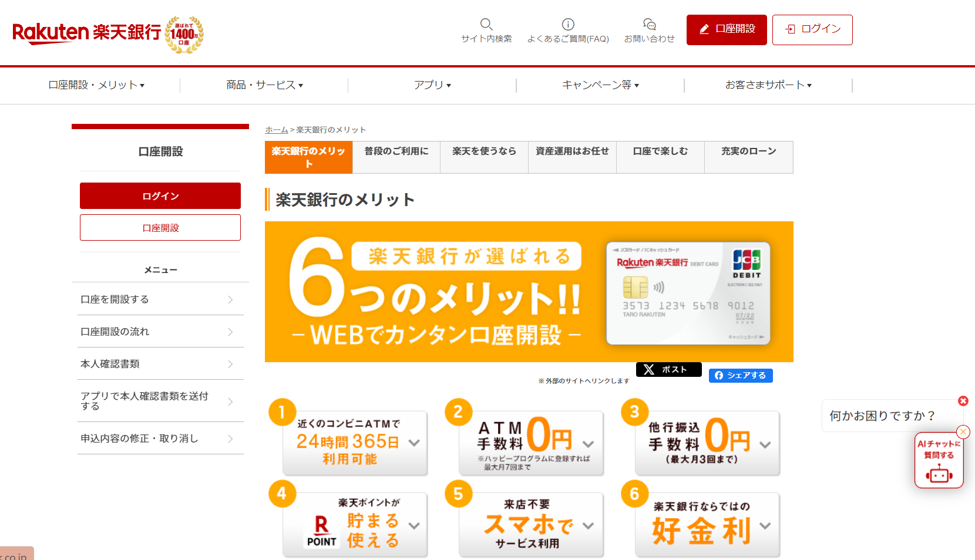Click the 1400万口座 laurel badge

click(x=184, y=35)
